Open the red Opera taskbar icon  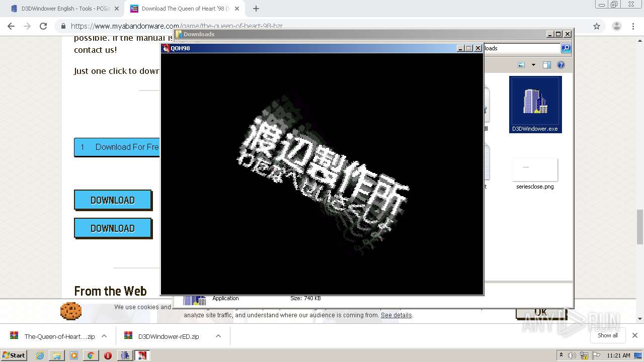click(108, 355)
